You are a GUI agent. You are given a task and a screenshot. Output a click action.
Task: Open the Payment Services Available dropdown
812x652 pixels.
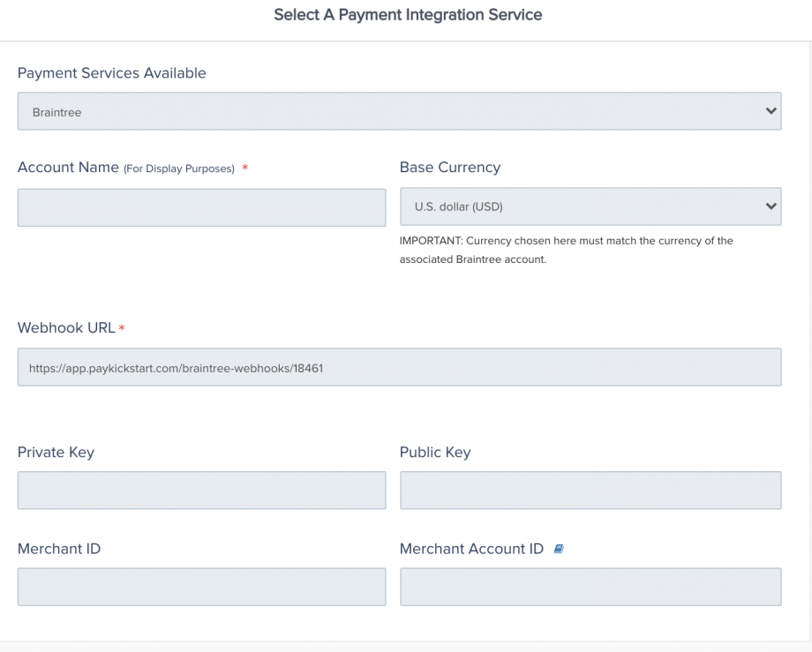pyautogui.click(x=399, y=111)
